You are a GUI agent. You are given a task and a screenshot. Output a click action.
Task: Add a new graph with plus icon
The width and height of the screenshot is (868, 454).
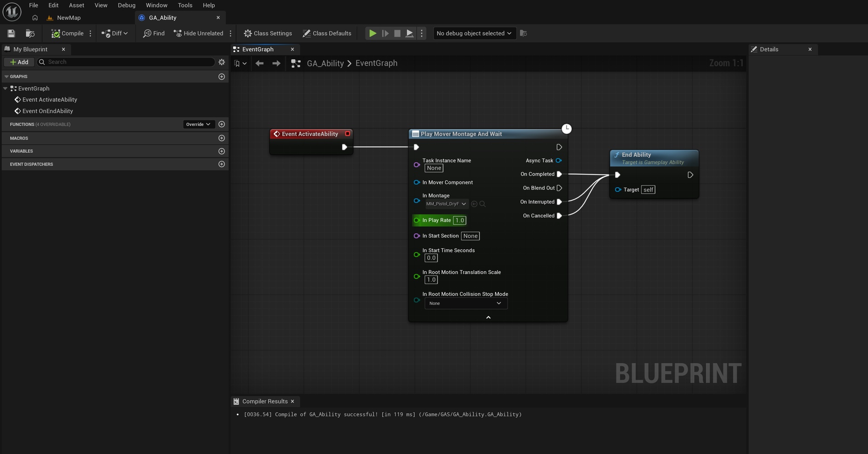tap(222, 77)
